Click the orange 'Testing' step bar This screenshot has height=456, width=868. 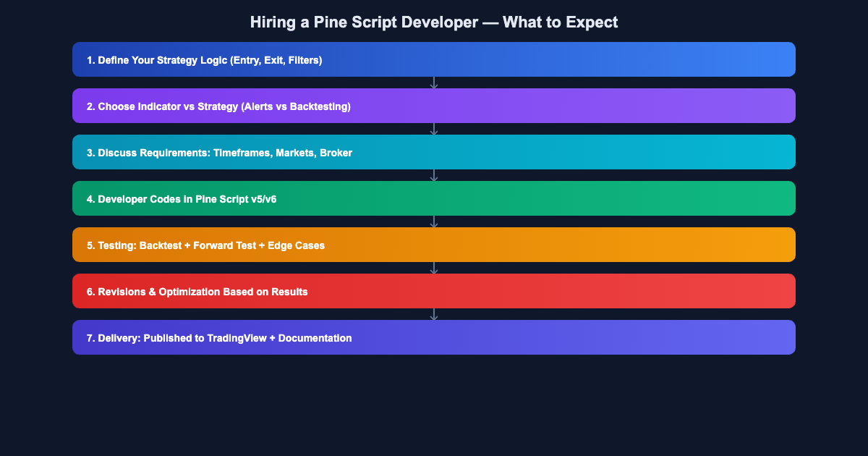pyautogui.click(x=434, y=245)
